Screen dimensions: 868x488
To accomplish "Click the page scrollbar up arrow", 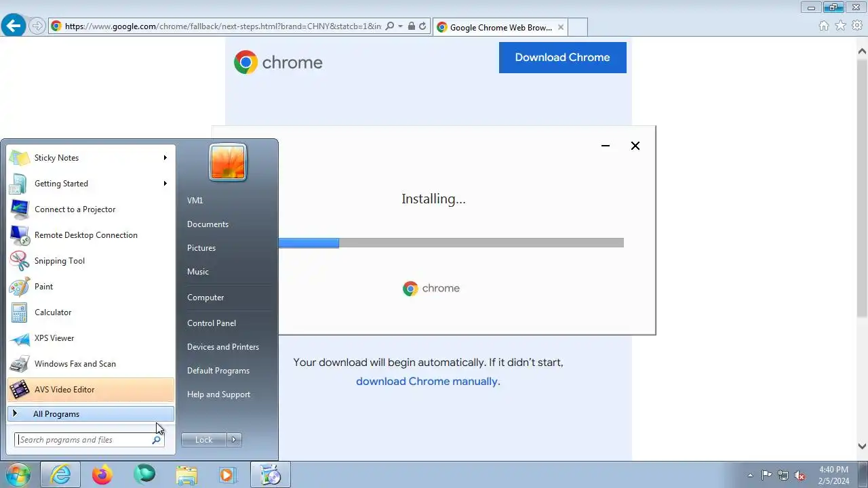I will (862, 52).
